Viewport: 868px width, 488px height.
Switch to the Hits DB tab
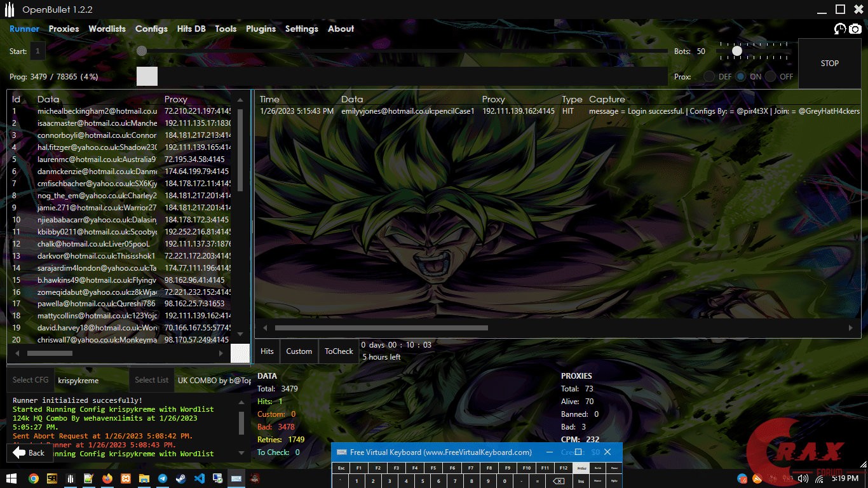191,29
